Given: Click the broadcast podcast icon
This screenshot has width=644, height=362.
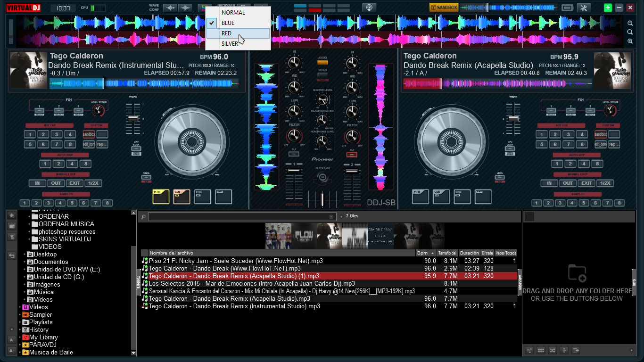Looking at the screenshot, I should [369, 8].
